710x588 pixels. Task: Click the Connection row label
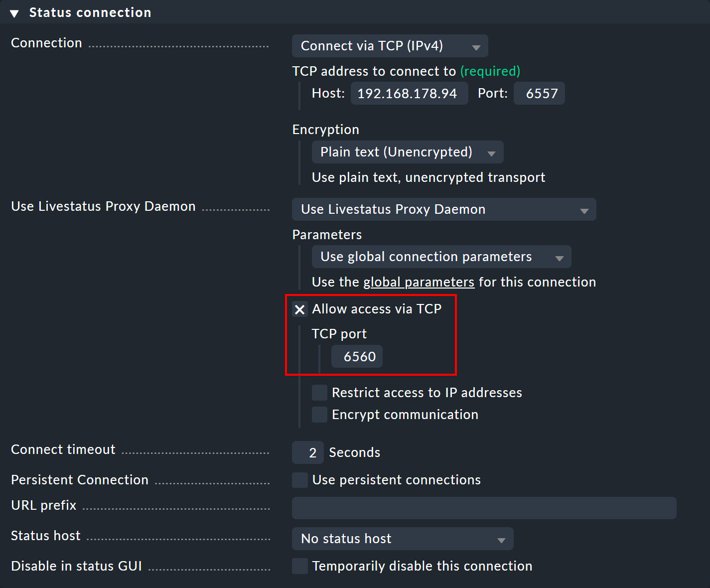click(x=46, y=43)
